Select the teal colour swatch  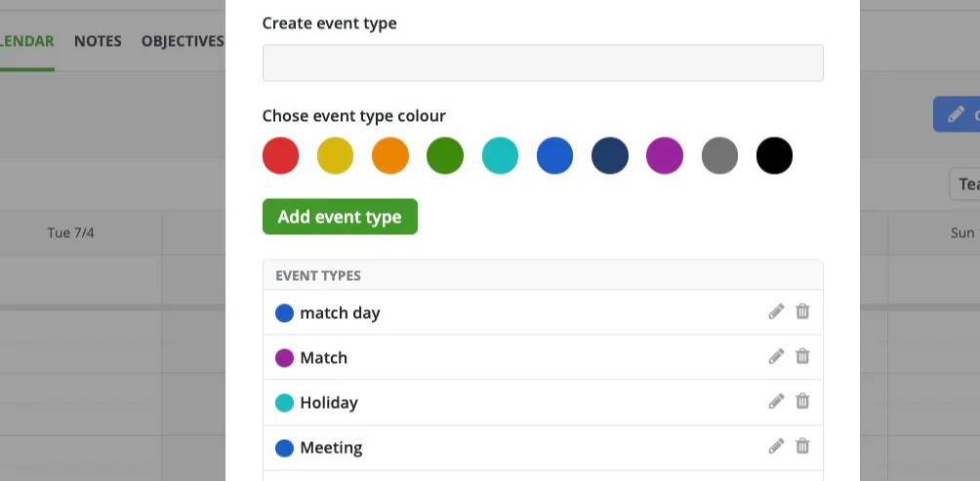point(500,155)
